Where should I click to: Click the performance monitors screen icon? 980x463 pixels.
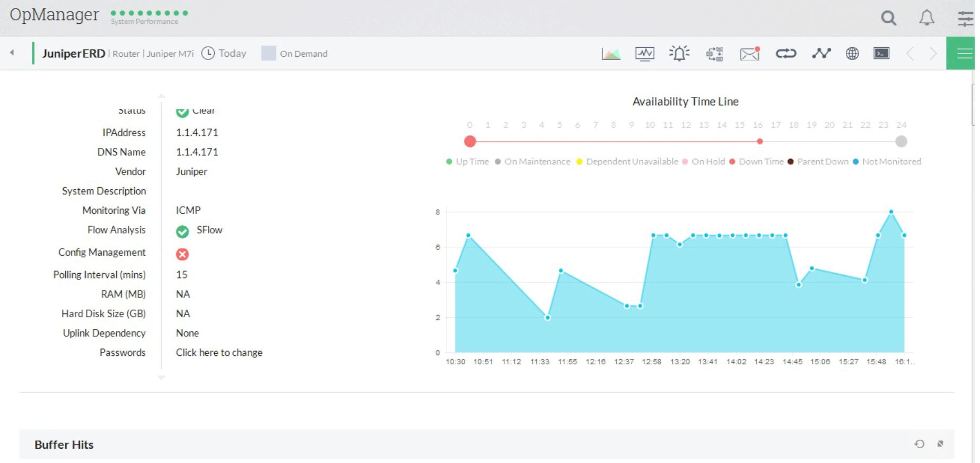tap(644, 54)
